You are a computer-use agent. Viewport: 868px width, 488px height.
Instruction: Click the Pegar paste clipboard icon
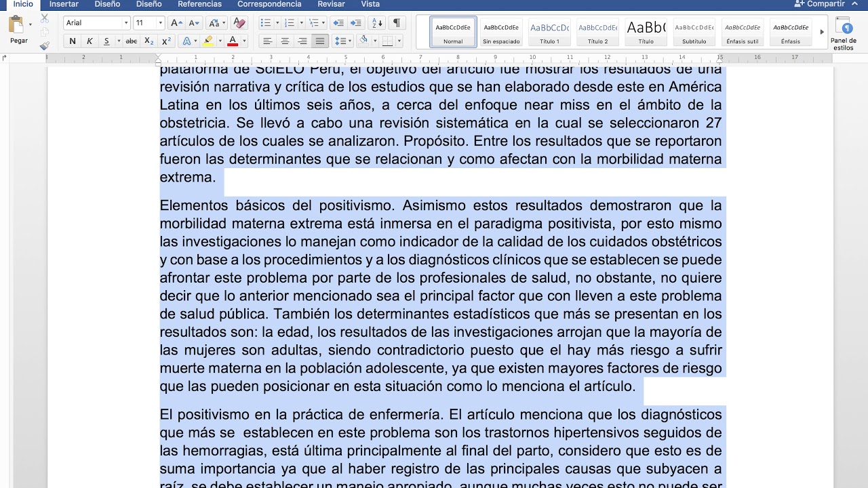pyautogui.click(x=16, y=25)
